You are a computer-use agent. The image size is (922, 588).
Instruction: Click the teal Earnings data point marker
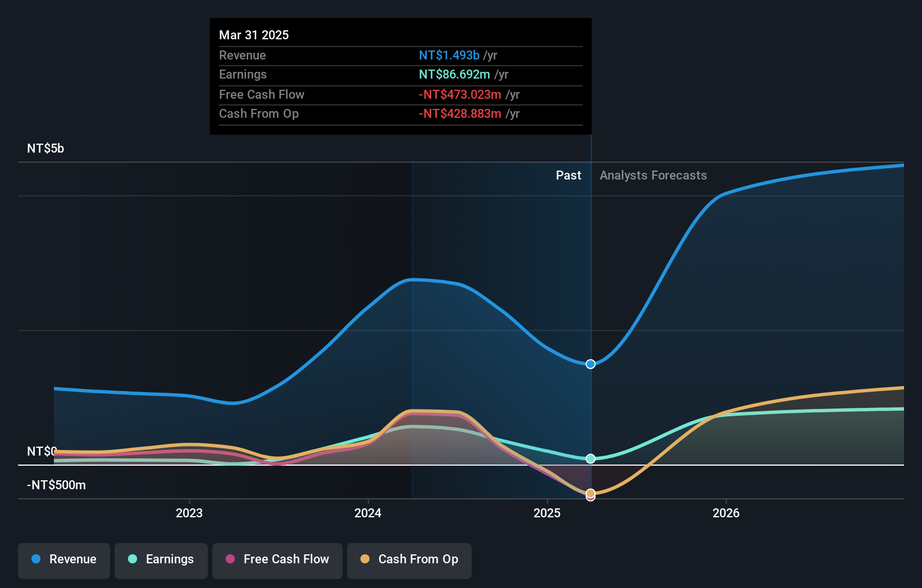[x=591, y=458]
